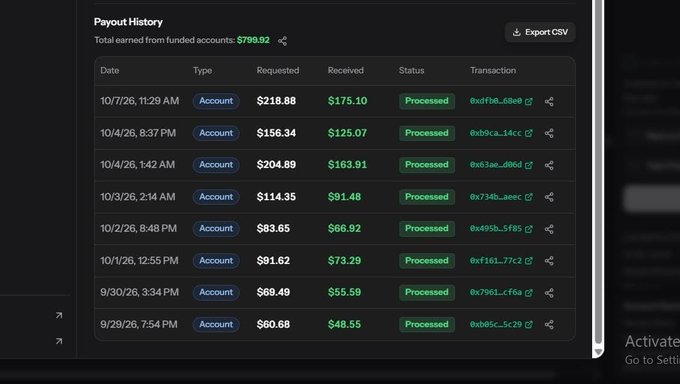Share the 10/7/26 11:29 AM payout row
This screenshot has height=384, width=680.
point(549,102)
